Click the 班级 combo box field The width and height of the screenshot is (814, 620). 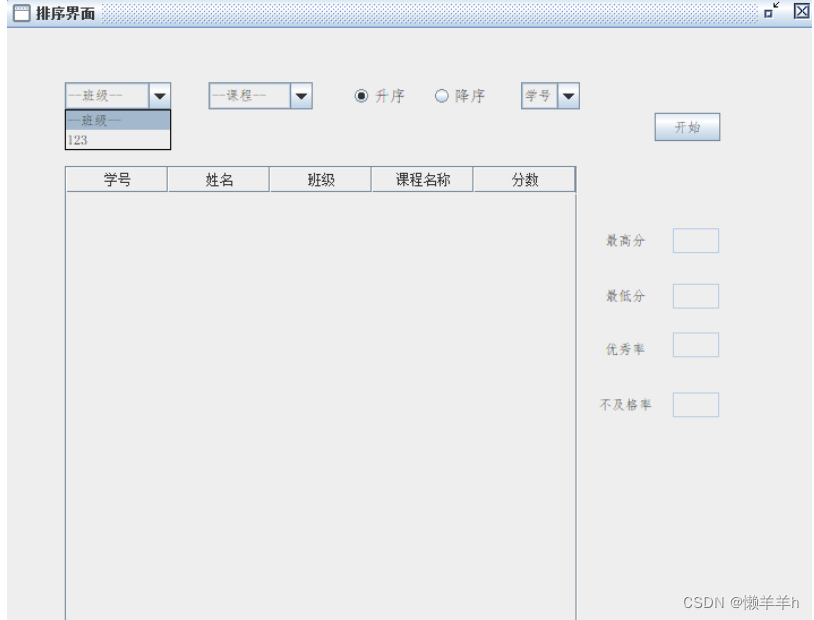[x=107, y=96]
